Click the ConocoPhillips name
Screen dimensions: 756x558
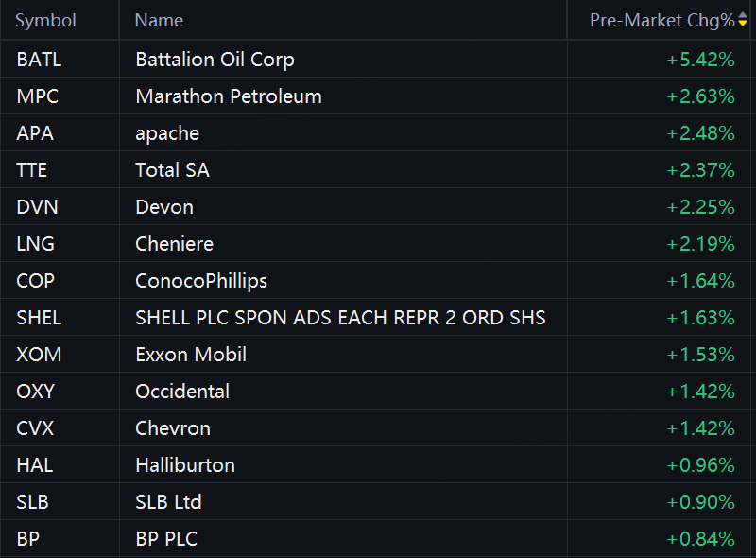click(201, 281)
